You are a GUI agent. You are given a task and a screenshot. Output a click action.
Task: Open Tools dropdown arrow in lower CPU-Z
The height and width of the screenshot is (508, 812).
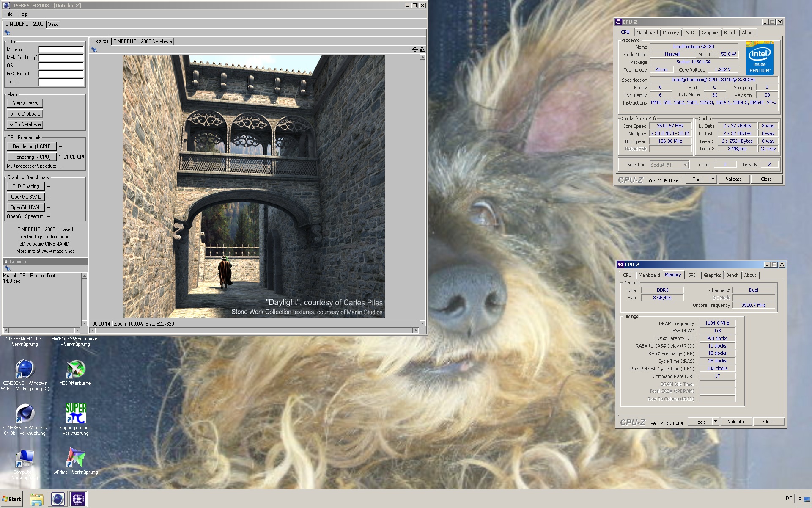coord(715,422)
